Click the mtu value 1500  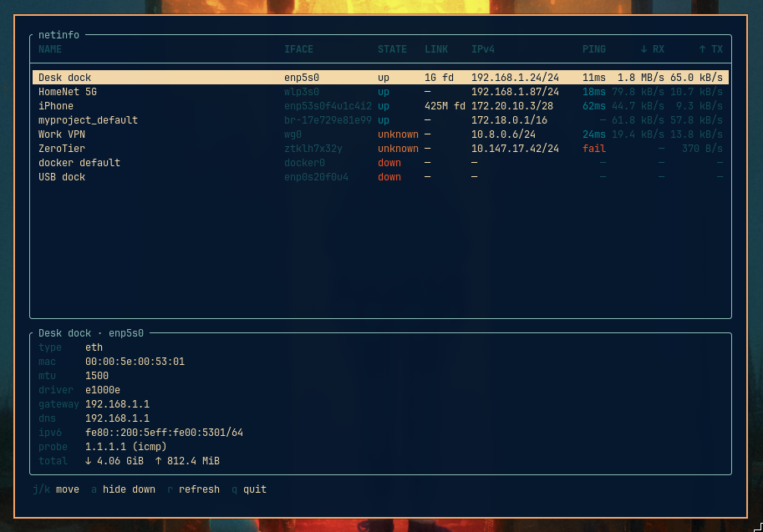pos(97,376)
